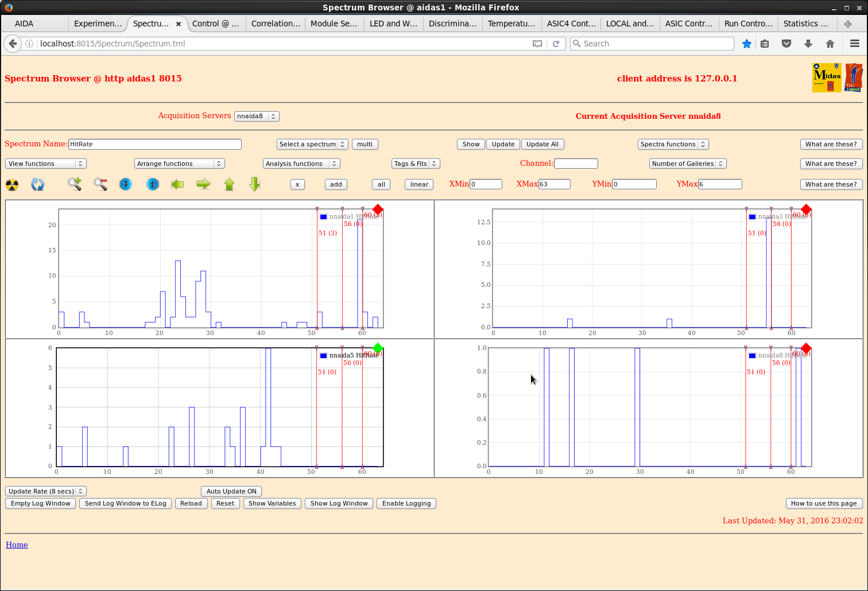The width and height of the screenshot is (868, 591).
Task: Click the nnaida3 HitRate legend blue swatch
Action: coord(753,217)
